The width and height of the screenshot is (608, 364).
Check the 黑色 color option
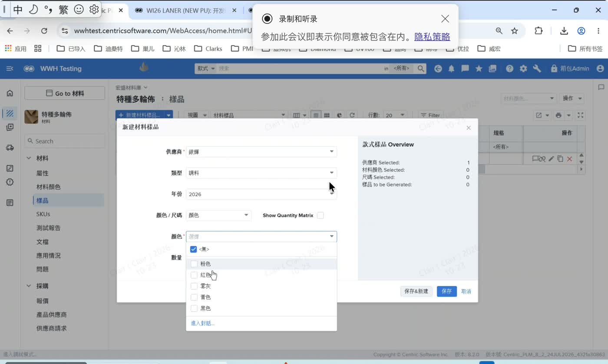(194, 308)
